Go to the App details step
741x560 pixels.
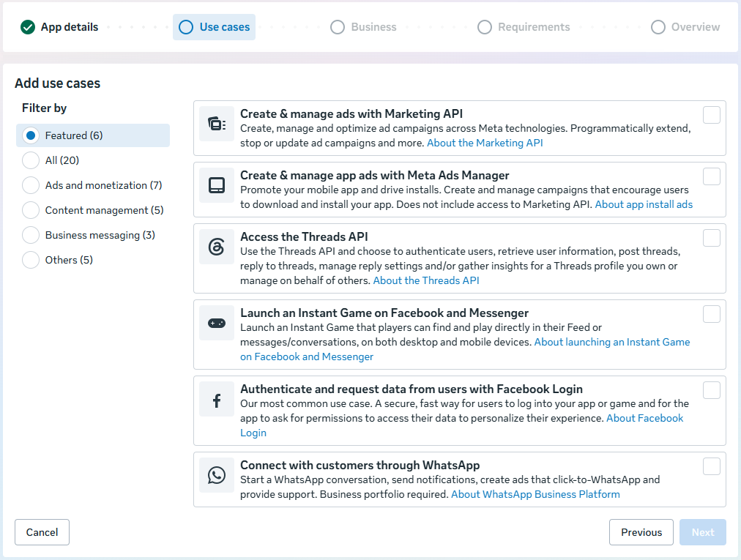[59, 27]
